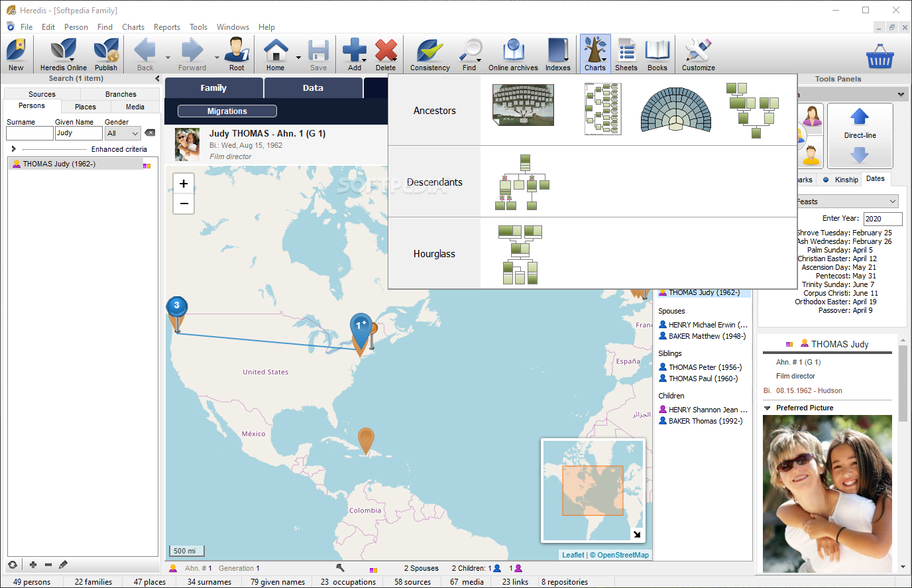Switch to the Data tab
The width and height of the screenshot is (912, 588).
313,88
